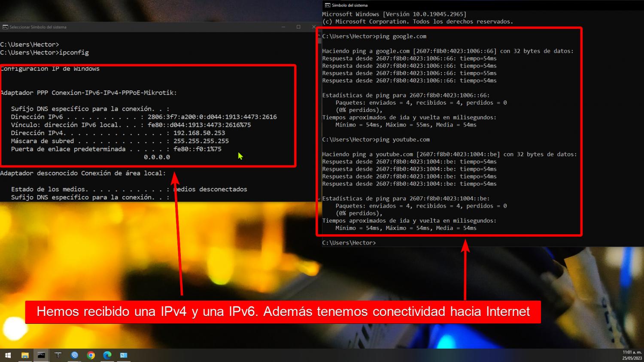
Task: Open Google Chrome from the taskbar
Action: (x=91, y=355)
